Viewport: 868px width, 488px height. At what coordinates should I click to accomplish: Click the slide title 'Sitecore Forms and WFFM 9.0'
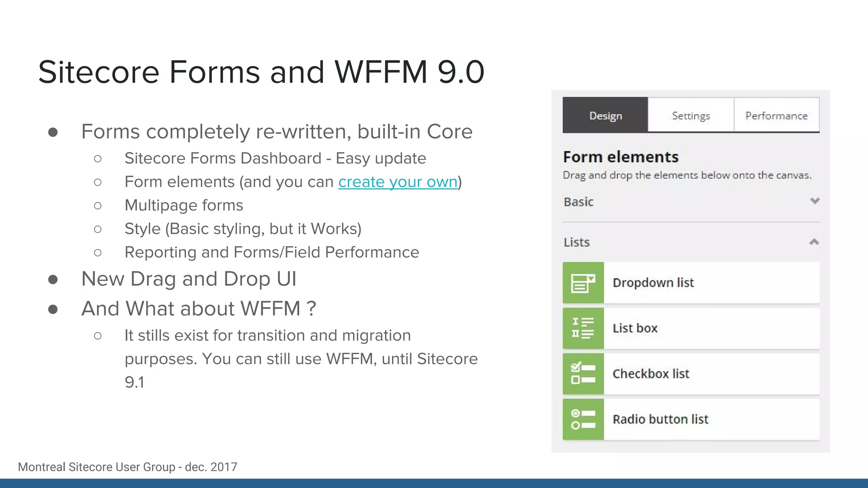(x=261, y=72)
